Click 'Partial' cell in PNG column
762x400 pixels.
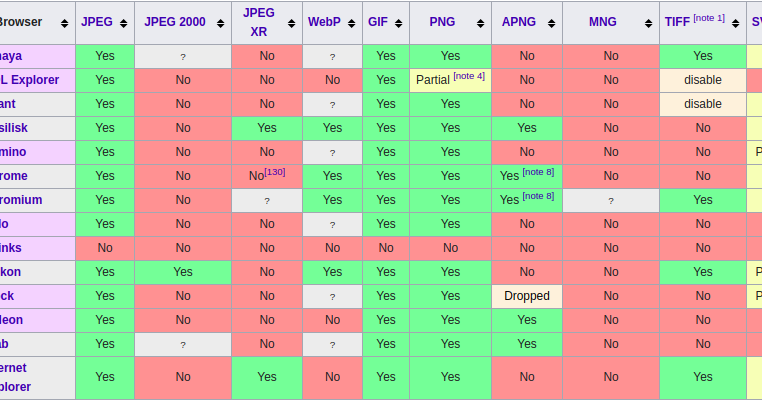point(450,80)
